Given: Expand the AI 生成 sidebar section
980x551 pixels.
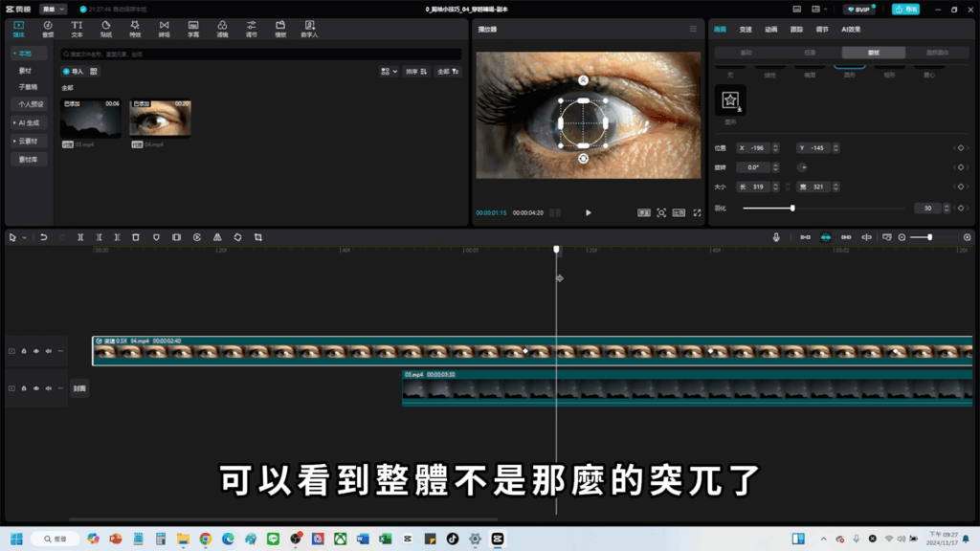Looking at the screenshot, I should [28, 123].
